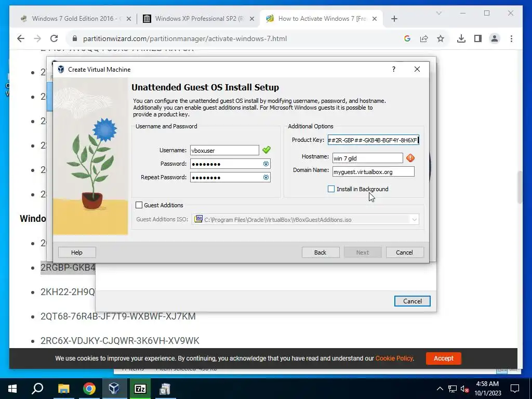The image size is (532, 399).
Task: Cancel the Create Virtual Machine wizard
Action: (x=404, y=252)
